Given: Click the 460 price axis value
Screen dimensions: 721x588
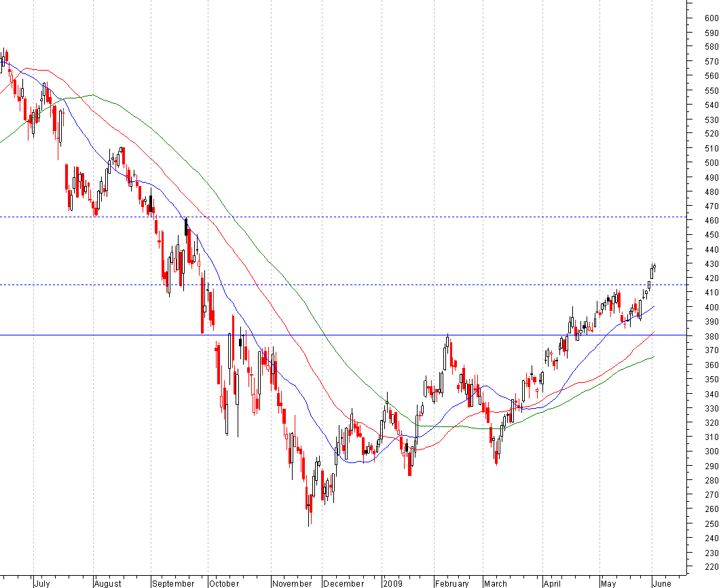Looking at the screenshot, I should point(711,220).
